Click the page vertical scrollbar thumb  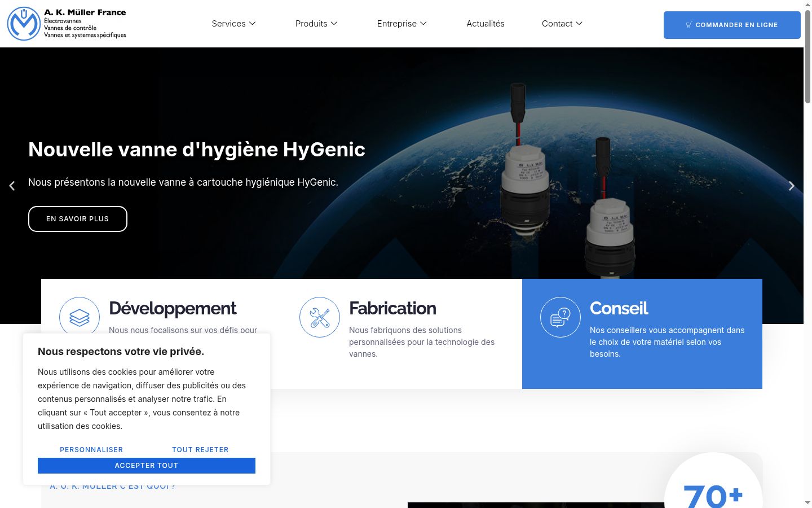coord(807,56)
